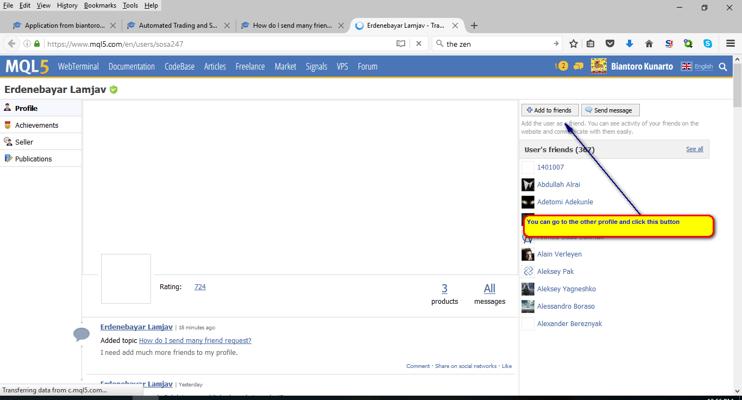Open the English language selector
742x400 pixels.
(697, 67)
